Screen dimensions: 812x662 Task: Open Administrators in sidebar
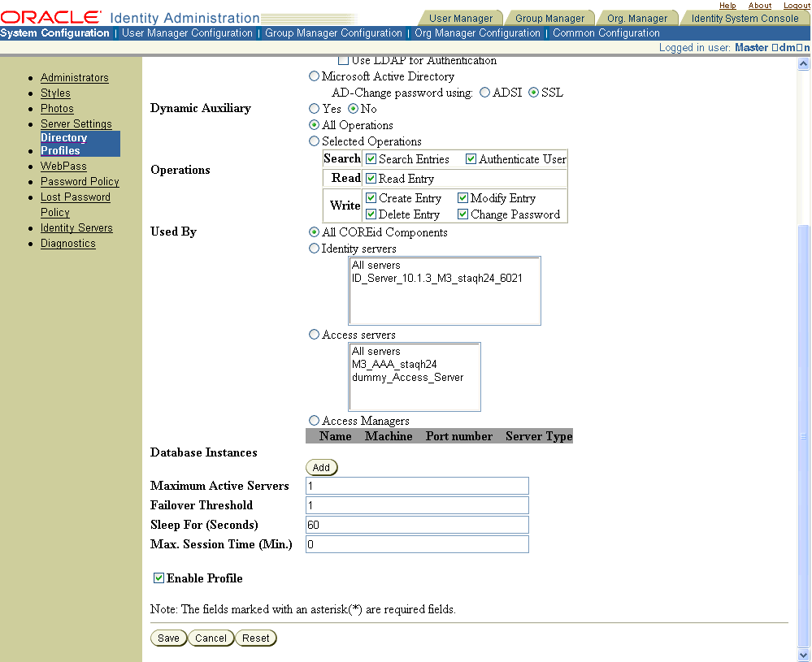pos(75,78)
